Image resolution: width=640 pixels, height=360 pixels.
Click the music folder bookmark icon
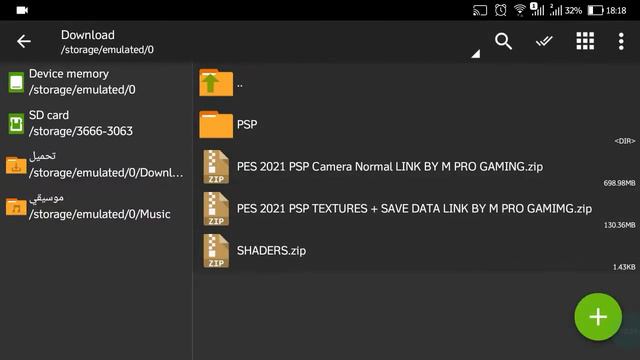pos(16,207)
